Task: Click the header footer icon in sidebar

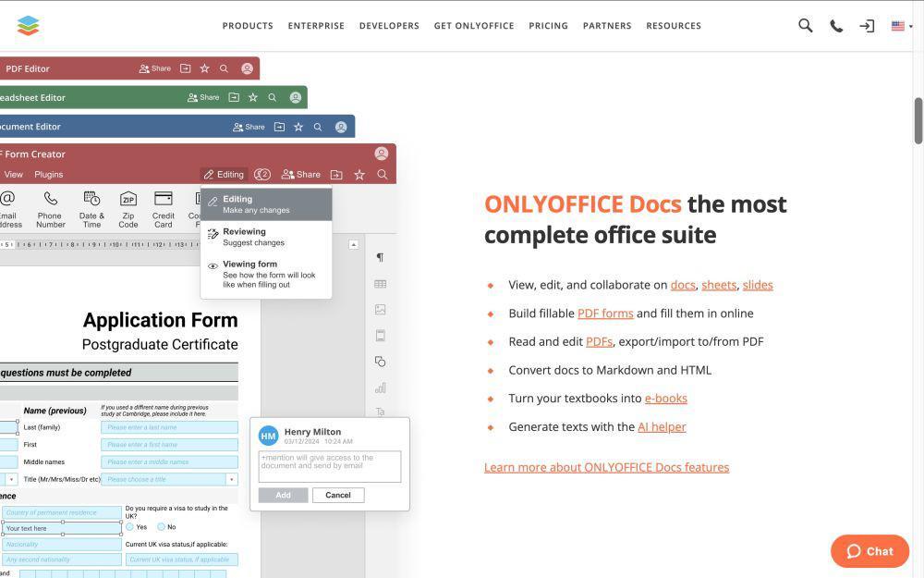Action: [x=380, y=336]
